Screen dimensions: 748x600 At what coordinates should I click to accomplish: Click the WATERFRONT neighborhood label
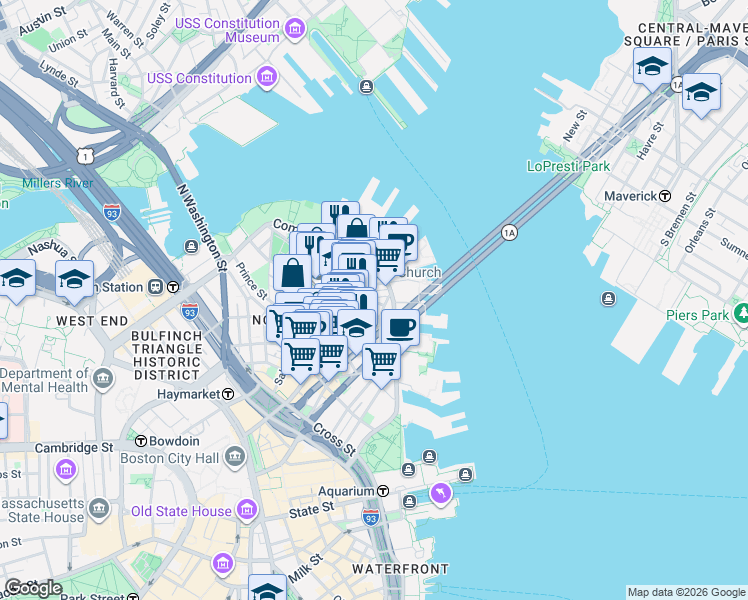(x=401, y=569)
